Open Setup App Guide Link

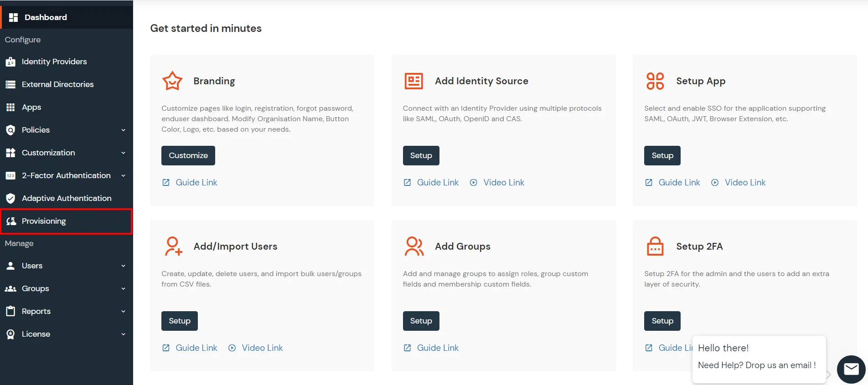(x=679, y=182)
